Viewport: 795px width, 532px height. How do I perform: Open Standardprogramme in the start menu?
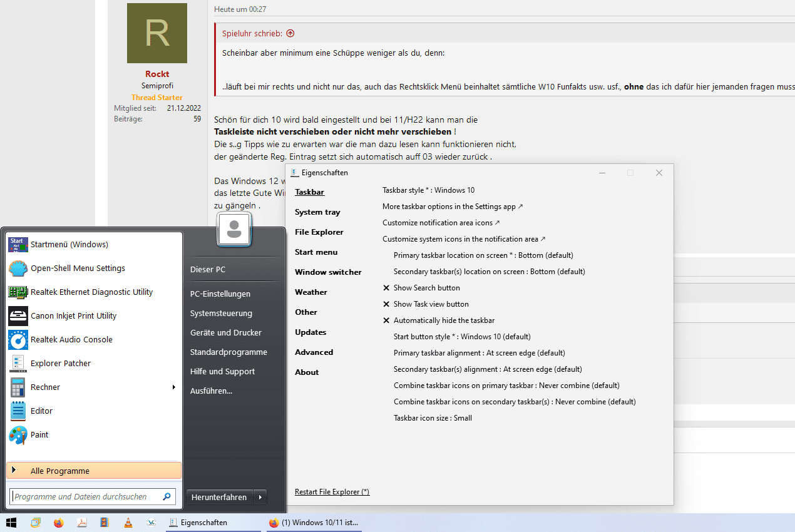point(228,352)
